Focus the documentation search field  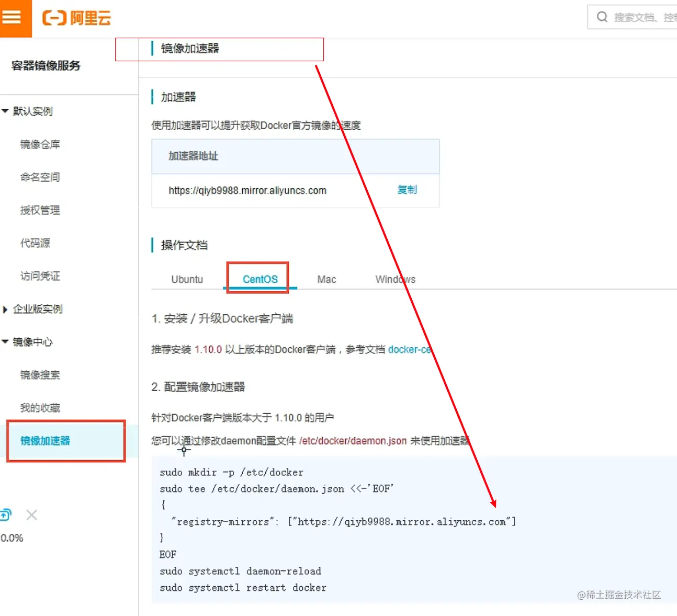point(633,17)
